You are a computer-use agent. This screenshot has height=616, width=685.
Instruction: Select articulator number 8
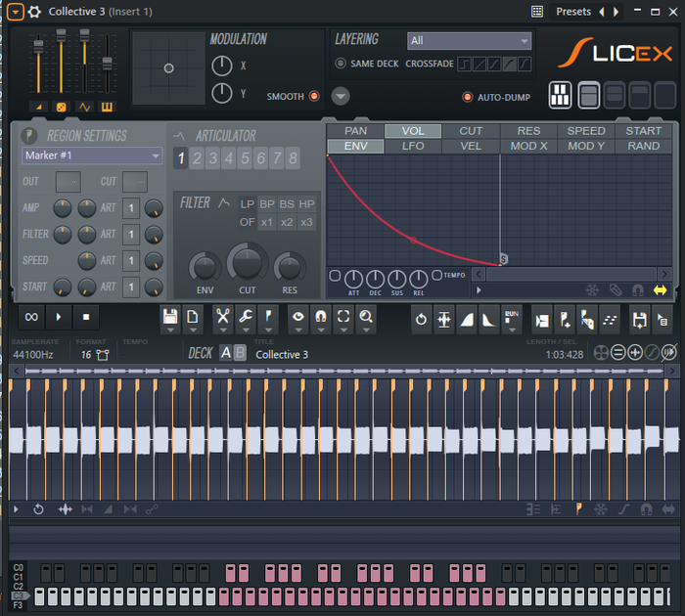(x=294, y=158)
